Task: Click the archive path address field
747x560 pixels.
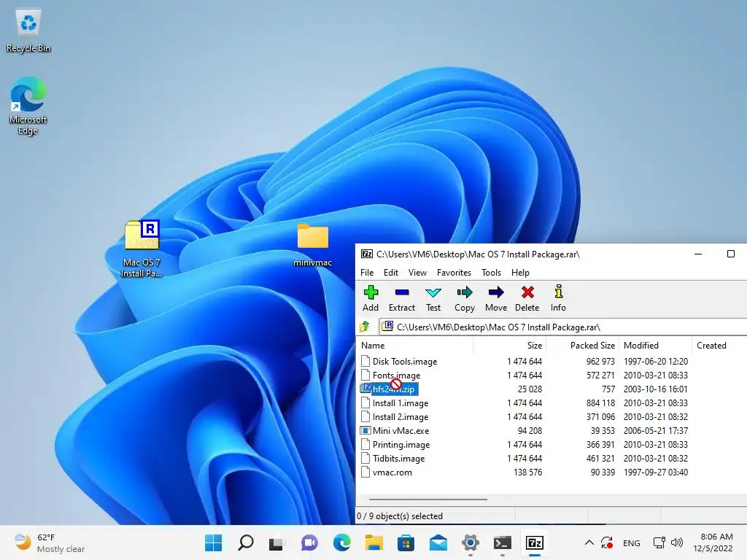Action: click(563, 327)
